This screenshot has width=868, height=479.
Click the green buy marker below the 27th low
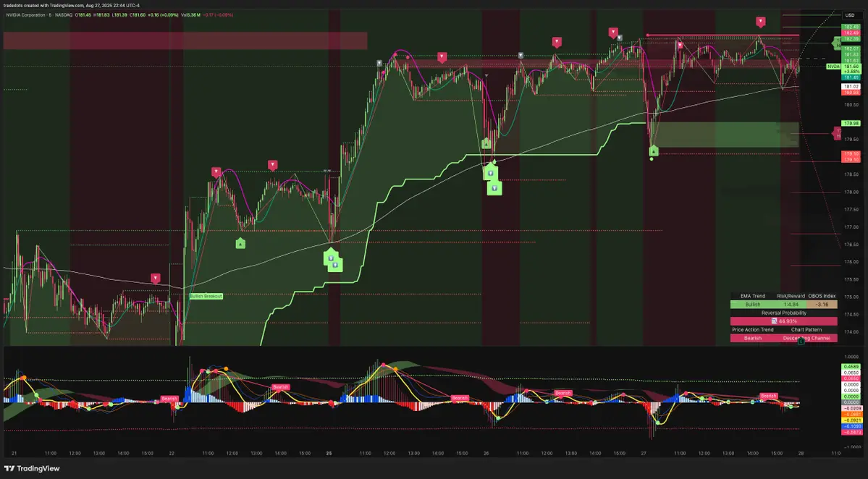point(654,151)
